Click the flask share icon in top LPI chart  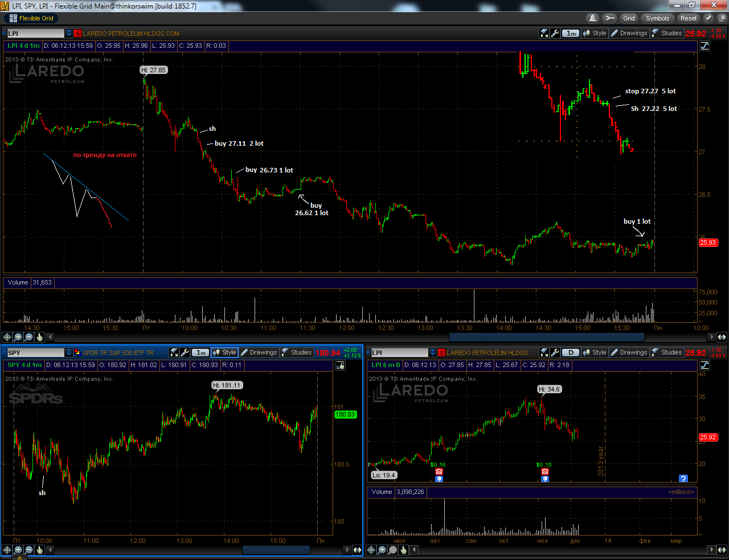click(x=544, y=34)
